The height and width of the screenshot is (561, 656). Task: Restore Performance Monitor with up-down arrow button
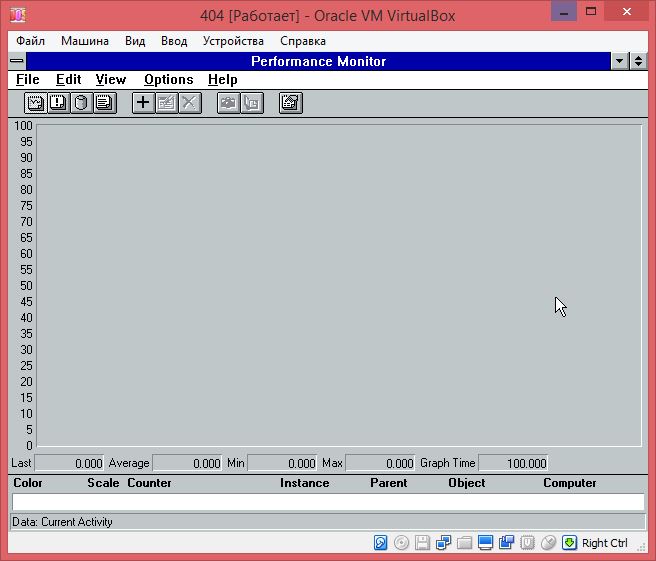(638, 61)
